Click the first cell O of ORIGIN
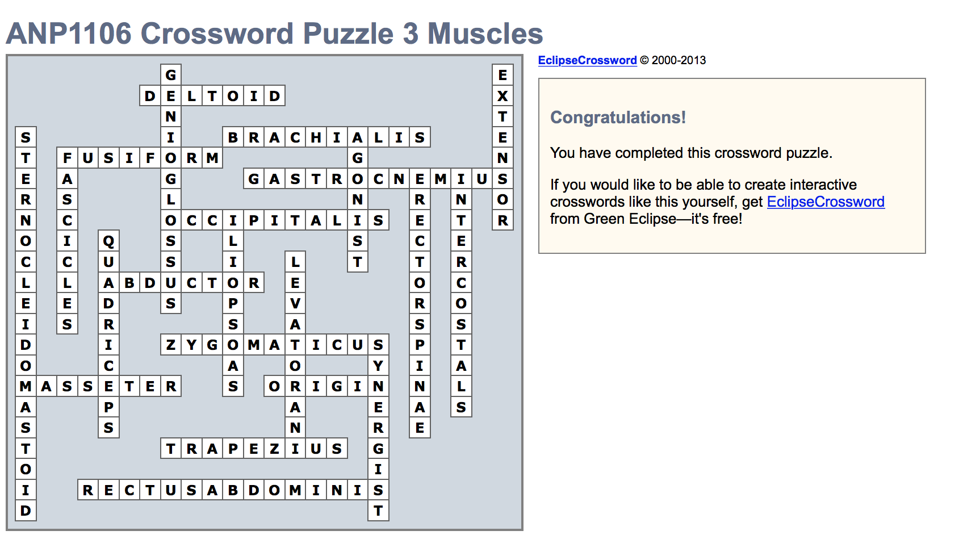 274,386
